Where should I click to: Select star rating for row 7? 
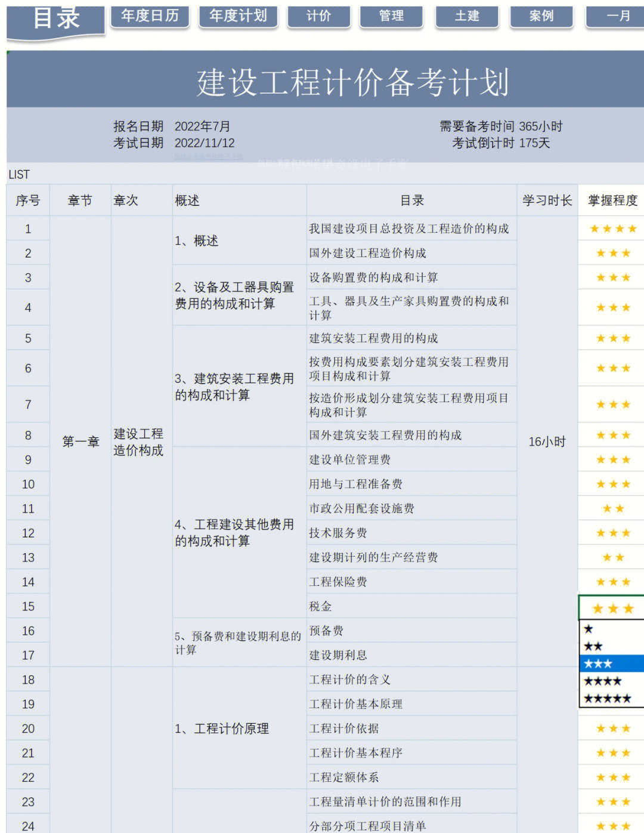pos(612,405)
